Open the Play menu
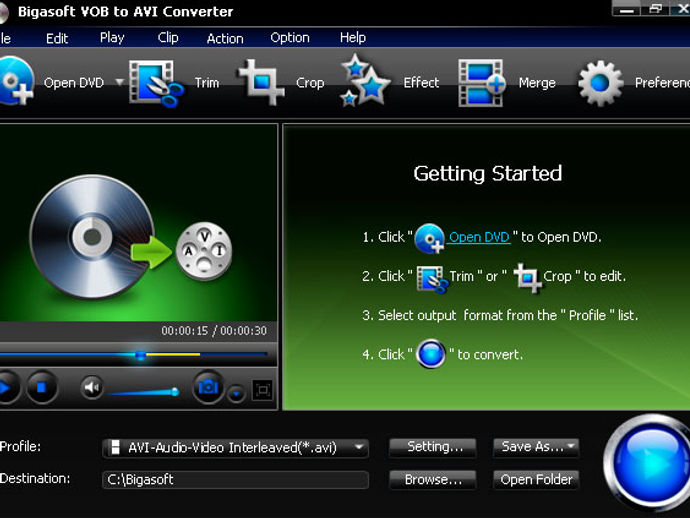Viewport: 690px width, 518px height. point(112,38)
